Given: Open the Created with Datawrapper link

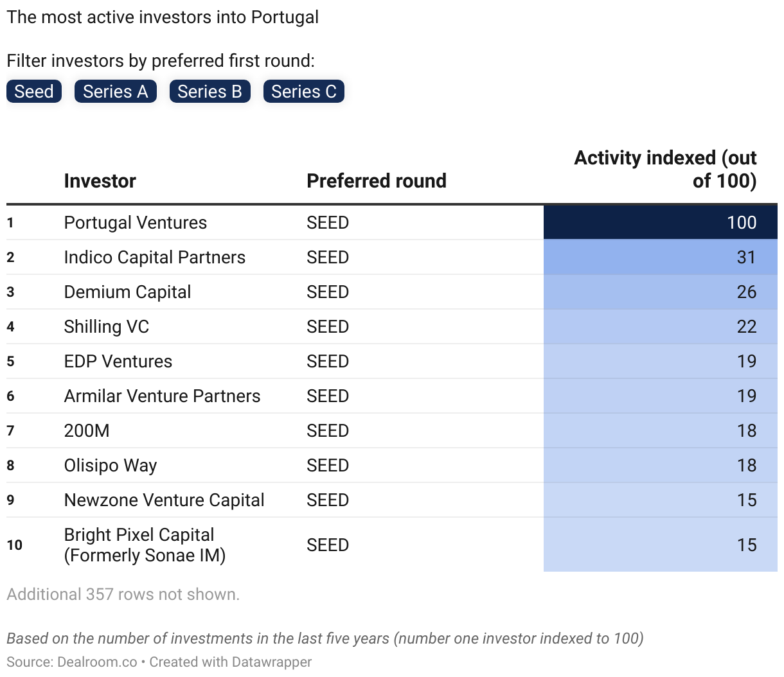Looking at the screenshot, I should 231,662.
